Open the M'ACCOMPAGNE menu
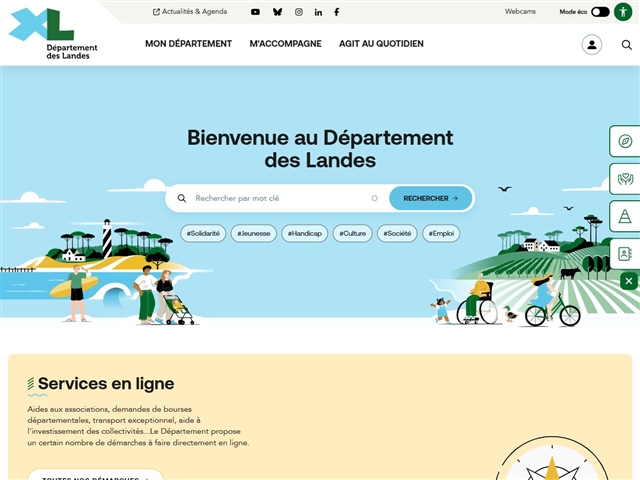The image size is (640, 480). (x=285, y=44)
